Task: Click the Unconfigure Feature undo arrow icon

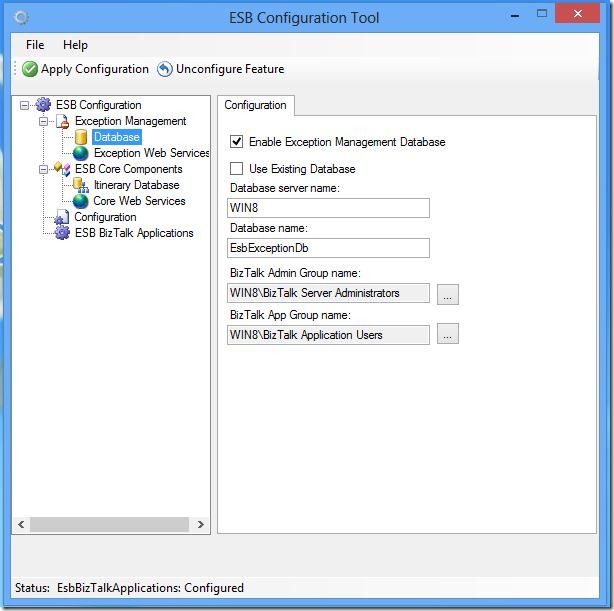Action: pyautogui.click(x=165, y=69)
